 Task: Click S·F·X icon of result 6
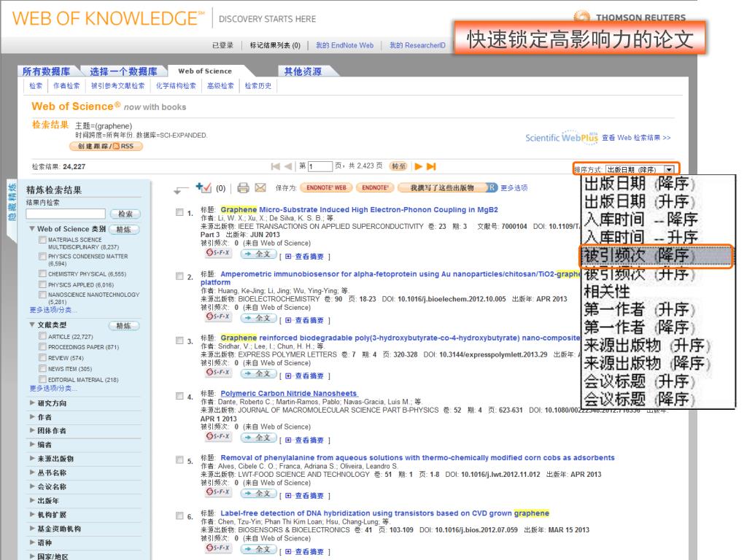[217, 548]
